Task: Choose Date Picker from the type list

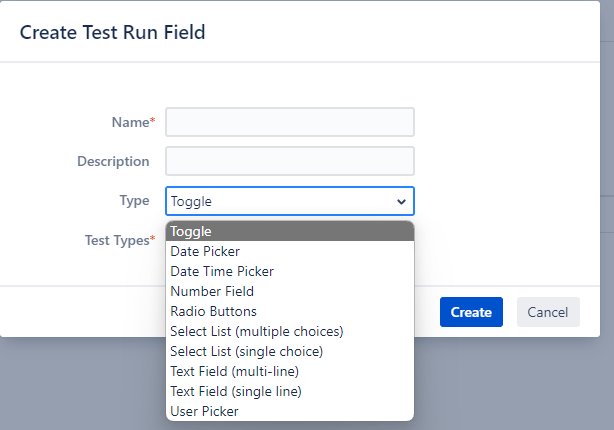Action: click(205, 251)
